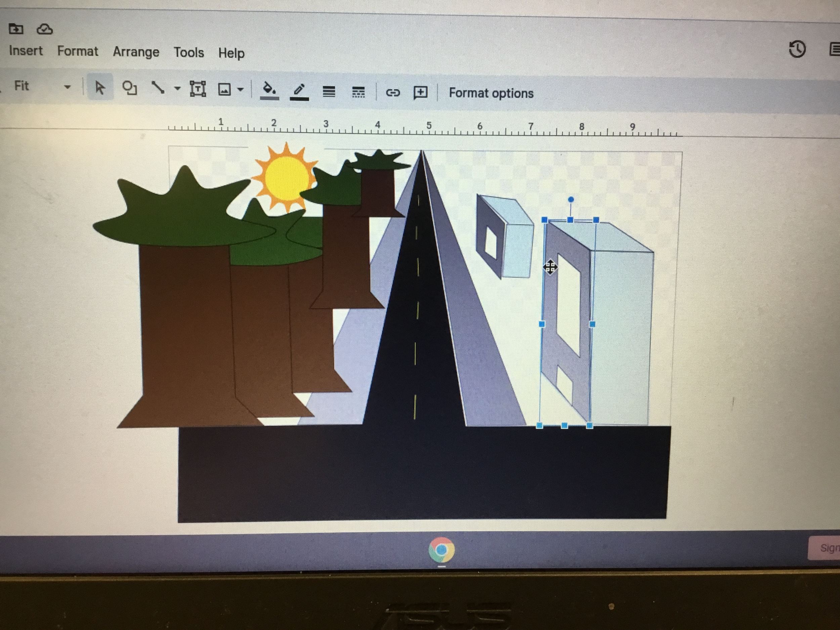
Task: Open the Fill color bucket
Action: pyautogui.click(x=269, y=90)
